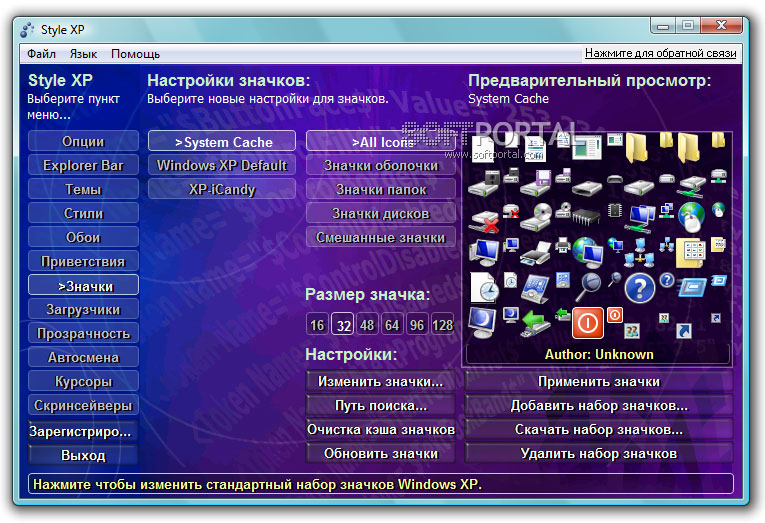The height and width of the screenshot is (523, 765).
Task: Click the large purple floppy drive icon
Action: (x=536, y=183)
